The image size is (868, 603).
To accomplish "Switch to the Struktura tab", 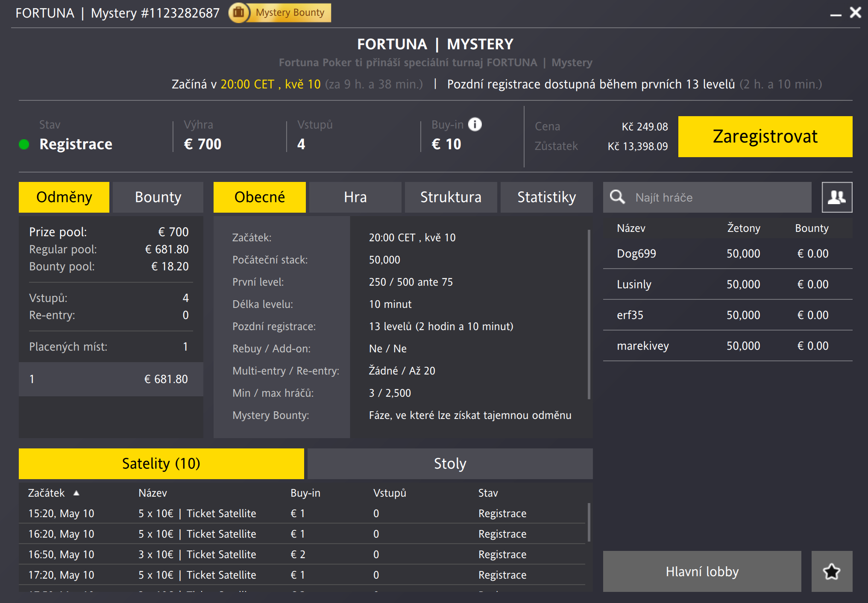I will [x=450, y=197].
